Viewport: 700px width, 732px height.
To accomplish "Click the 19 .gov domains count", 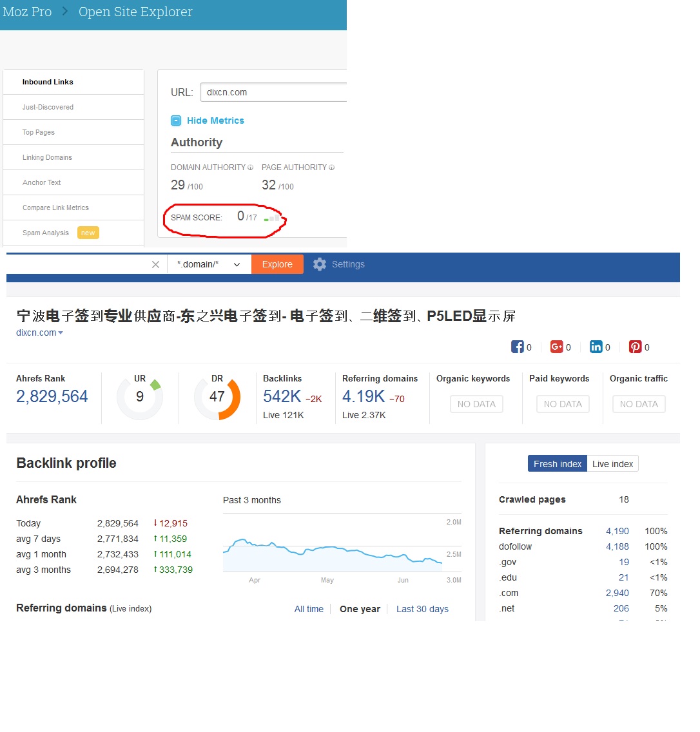I will click(624, 562).
